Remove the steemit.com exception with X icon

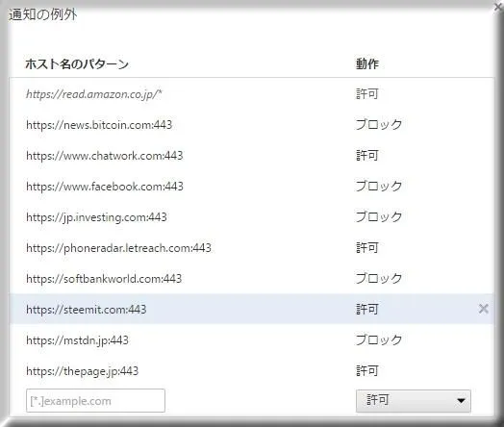point(483,309)
